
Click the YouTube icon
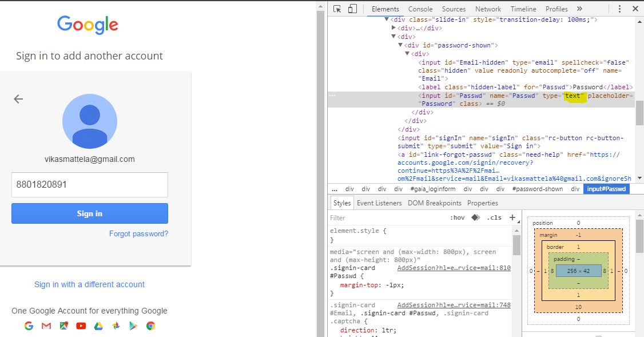[81, 326]
